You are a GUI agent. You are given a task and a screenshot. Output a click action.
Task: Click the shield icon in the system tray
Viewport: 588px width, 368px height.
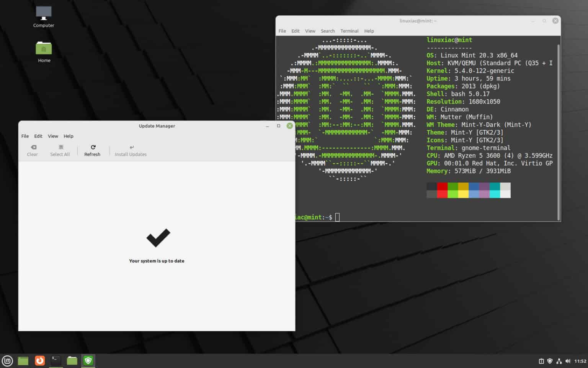pos(550,361)
